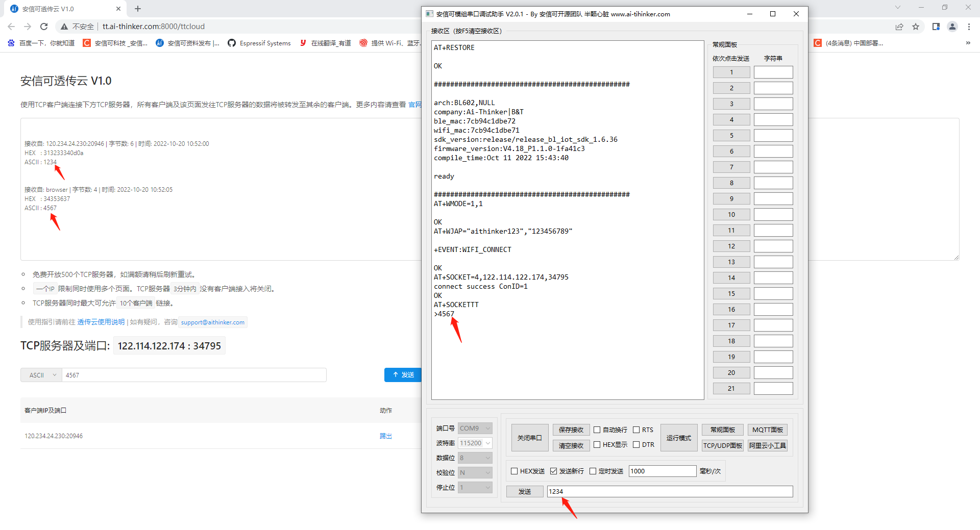
Task: Click the share page icon in address bar
Action: pyautogui.click(x=899, y=27)
